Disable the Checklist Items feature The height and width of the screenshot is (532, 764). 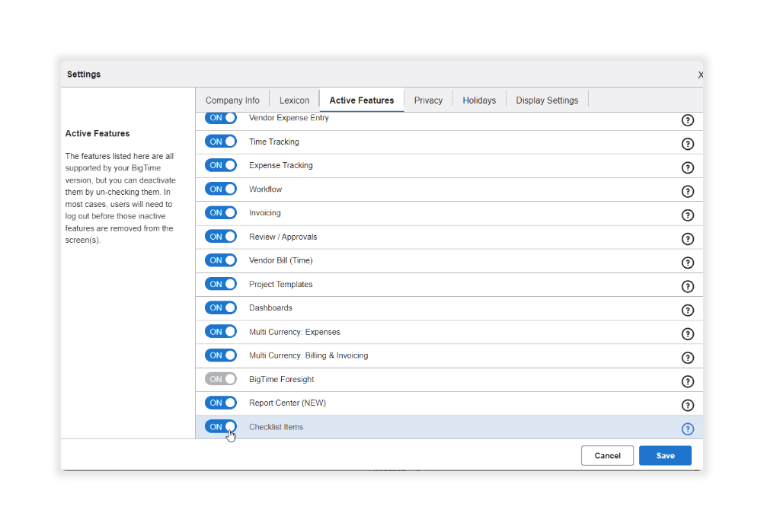pos(220,425)
